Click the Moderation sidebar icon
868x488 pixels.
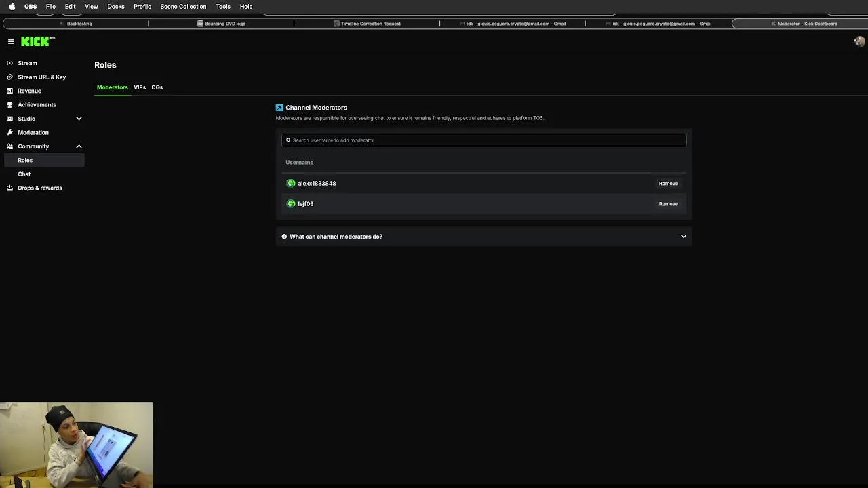click(x=9, y=133)
